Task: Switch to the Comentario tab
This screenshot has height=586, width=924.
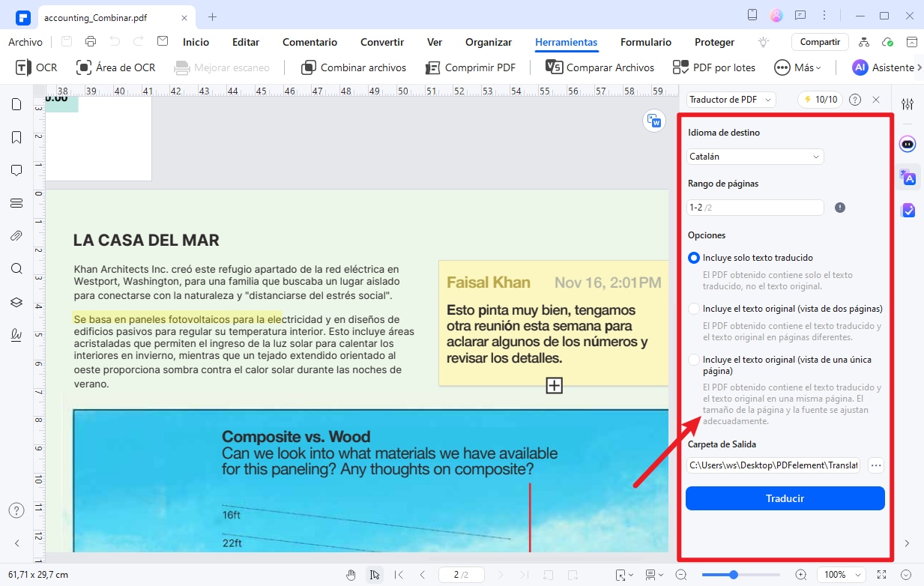Action: 310,42
